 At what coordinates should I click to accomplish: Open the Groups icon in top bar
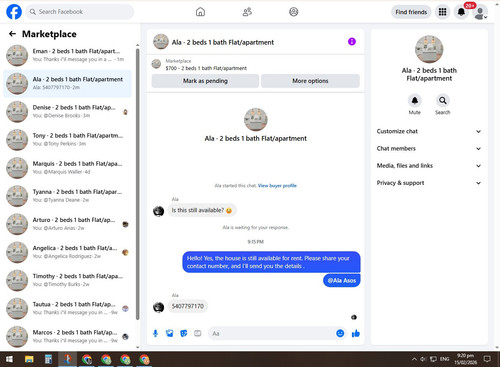click(294, 12)
